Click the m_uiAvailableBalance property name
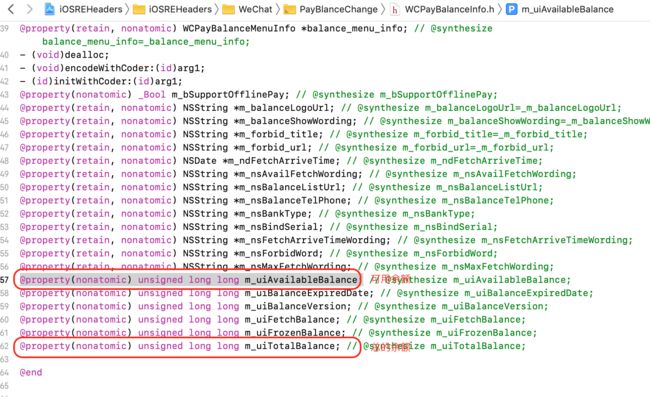This screenshot has width=650, height=397. pyautogui.click(x=301, y=280)
